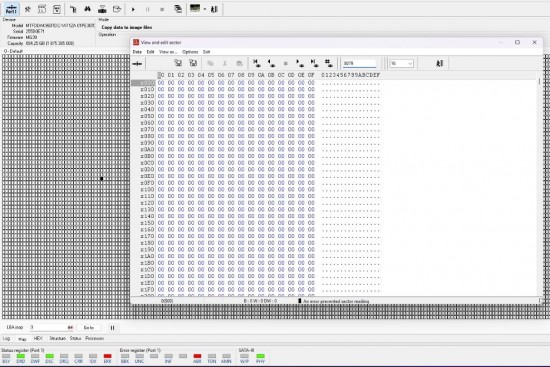Click the binoculars search icon in main toolbar

(87, 9)
